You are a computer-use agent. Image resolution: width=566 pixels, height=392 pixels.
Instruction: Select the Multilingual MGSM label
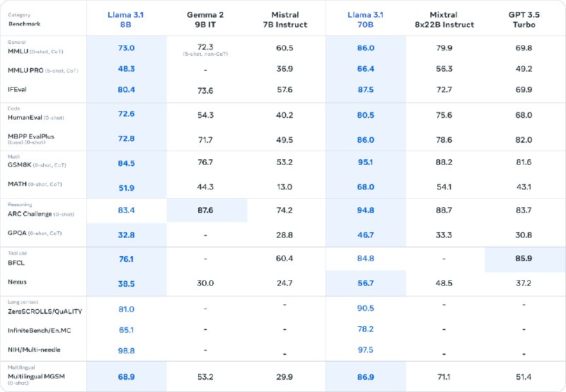pyautogui.click(x=36, y=376)
